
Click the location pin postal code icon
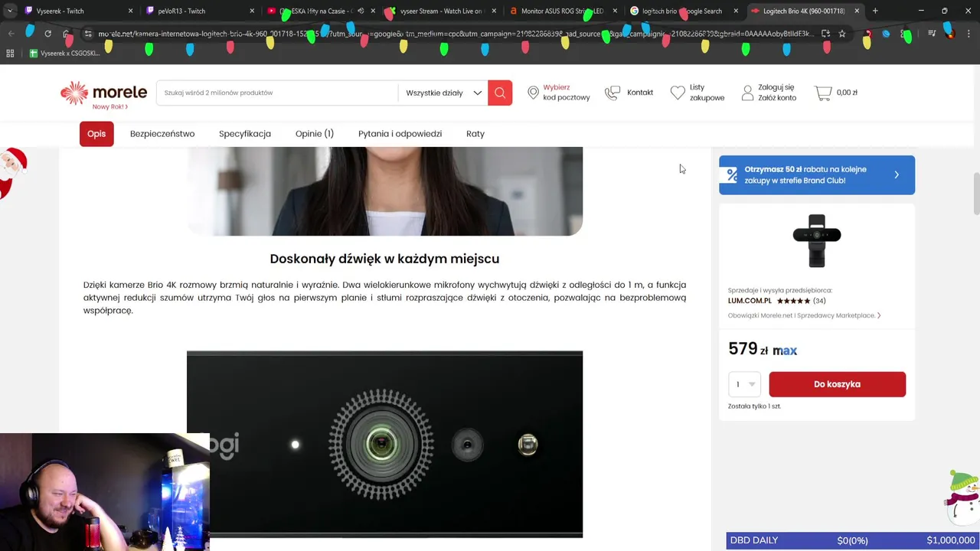533,93
